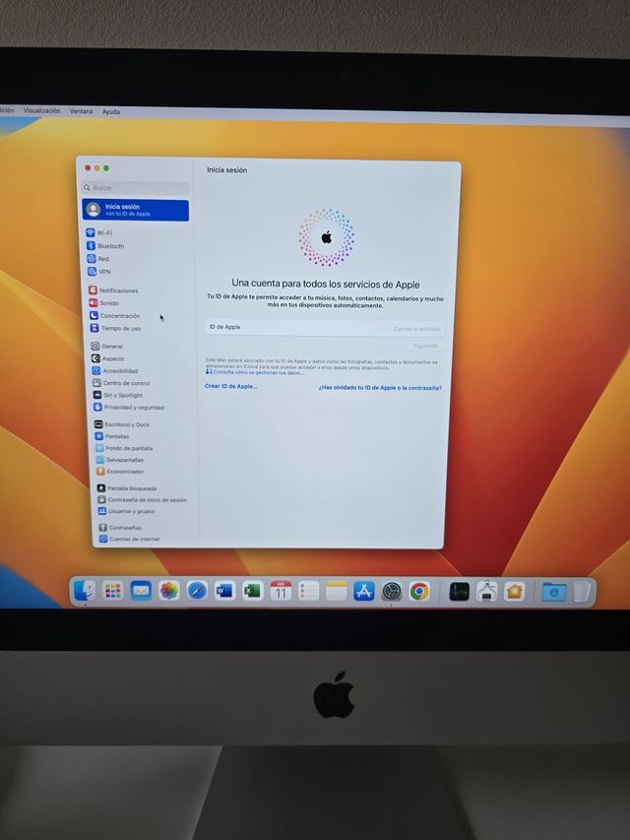Open the Trash in the Dock
This screenshot has height=840, width=630.
[583, 591]
